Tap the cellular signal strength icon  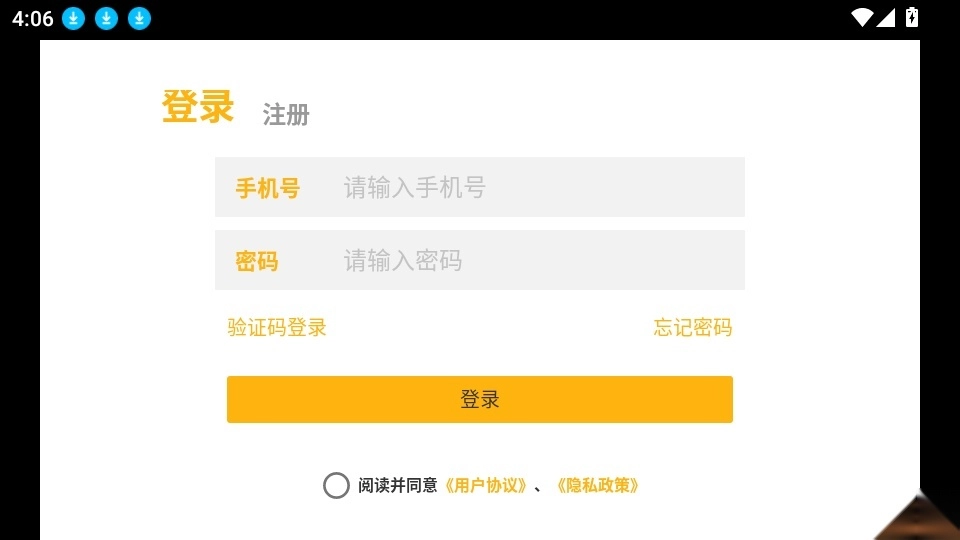click(x=885, y=17)
